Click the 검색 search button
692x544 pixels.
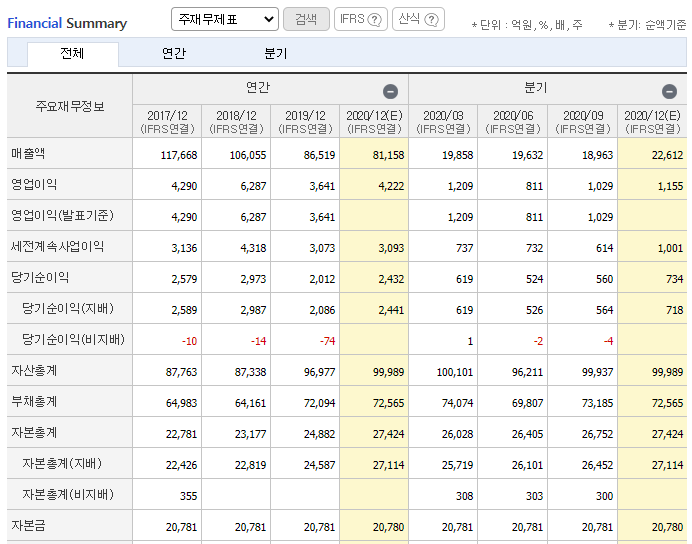(x=306, y=19)
